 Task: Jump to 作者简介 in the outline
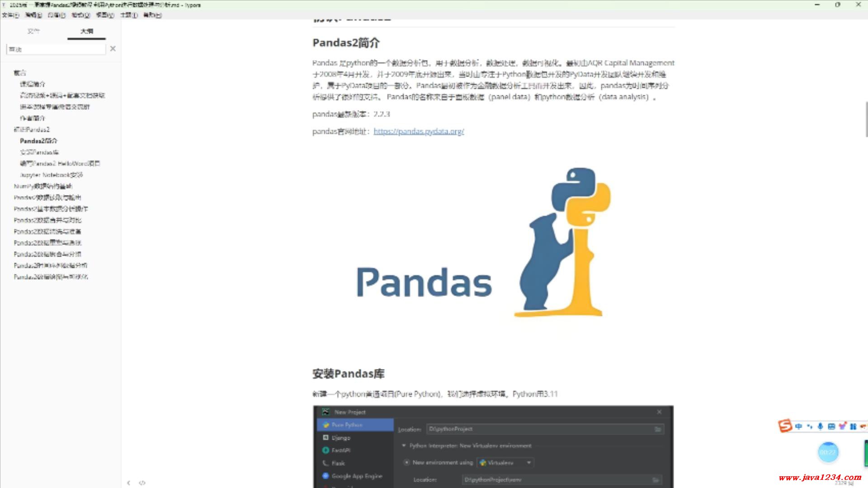33,118
